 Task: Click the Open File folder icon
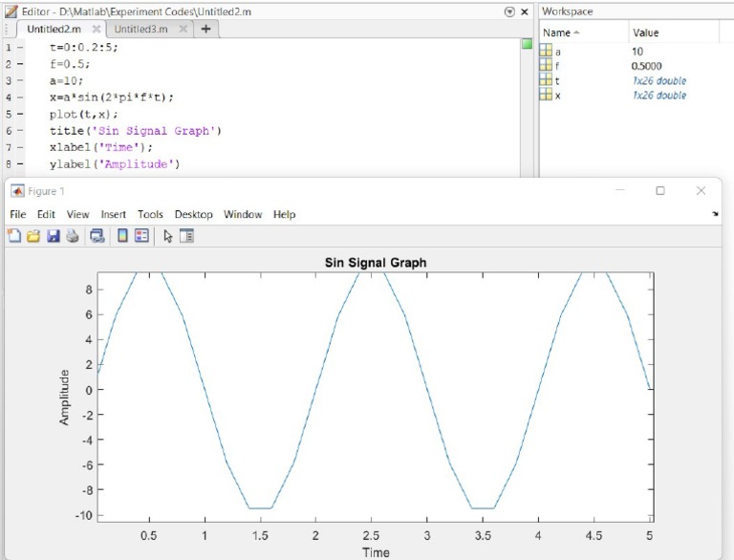point(33,236)
